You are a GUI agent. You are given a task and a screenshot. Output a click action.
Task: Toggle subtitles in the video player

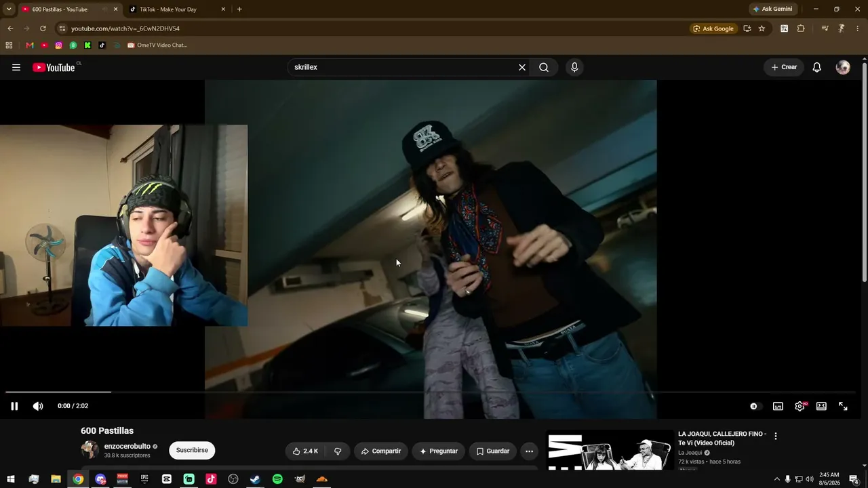tap(778, 406)
